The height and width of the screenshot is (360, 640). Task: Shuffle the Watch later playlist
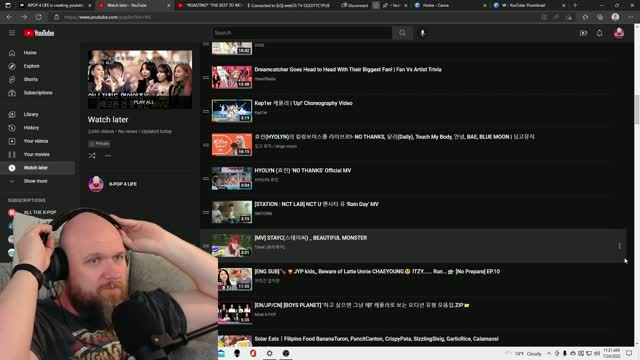[92, 156]
